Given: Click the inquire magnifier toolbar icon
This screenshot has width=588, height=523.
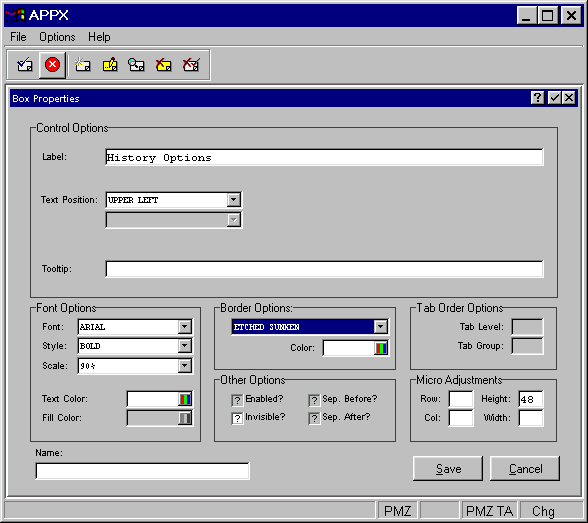Looking at the screenshot, I should 136,65.
